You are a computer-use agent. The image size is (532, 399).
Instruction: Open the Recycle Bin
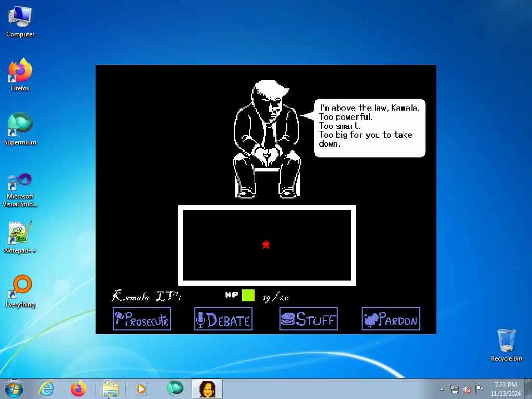tap(506, 345)
